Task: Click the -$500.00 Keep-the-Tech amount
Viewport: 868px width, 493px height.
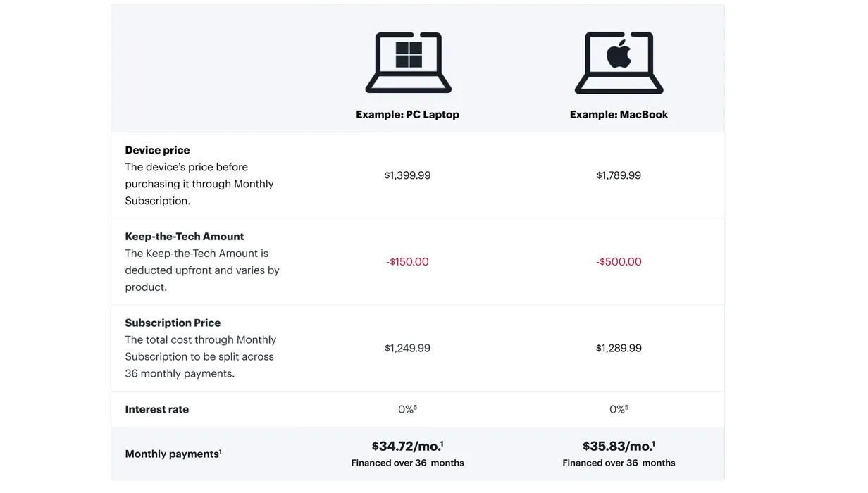Action: pyautogui.click(x=619, y=262)
